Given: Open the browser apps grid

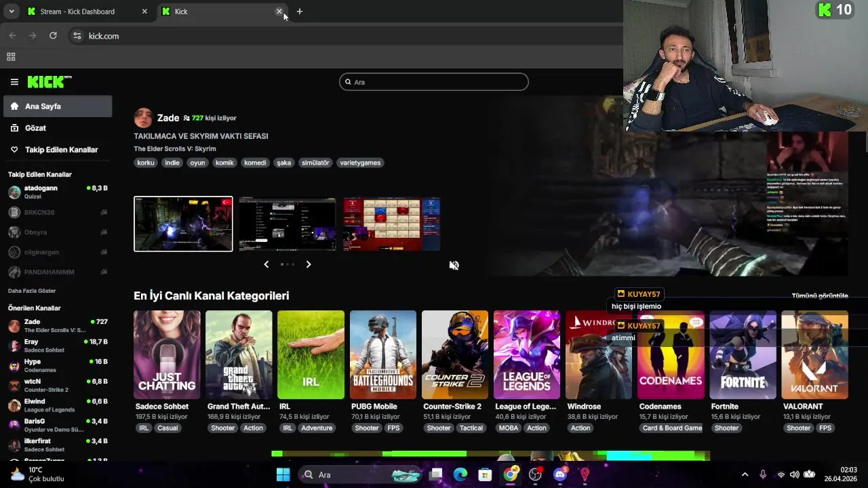Looking at the screenshot, I should 11,58.
